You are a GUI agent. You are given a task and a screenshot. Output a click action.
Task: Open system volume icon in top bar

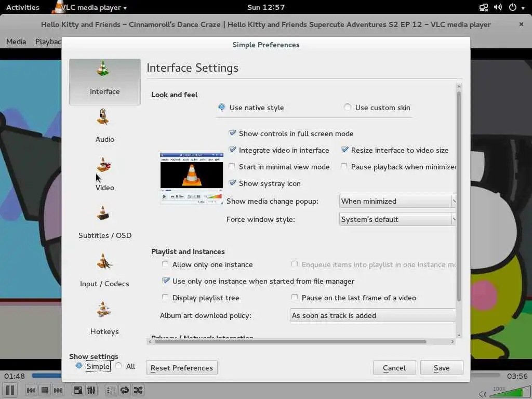click(x=498, y=7)
